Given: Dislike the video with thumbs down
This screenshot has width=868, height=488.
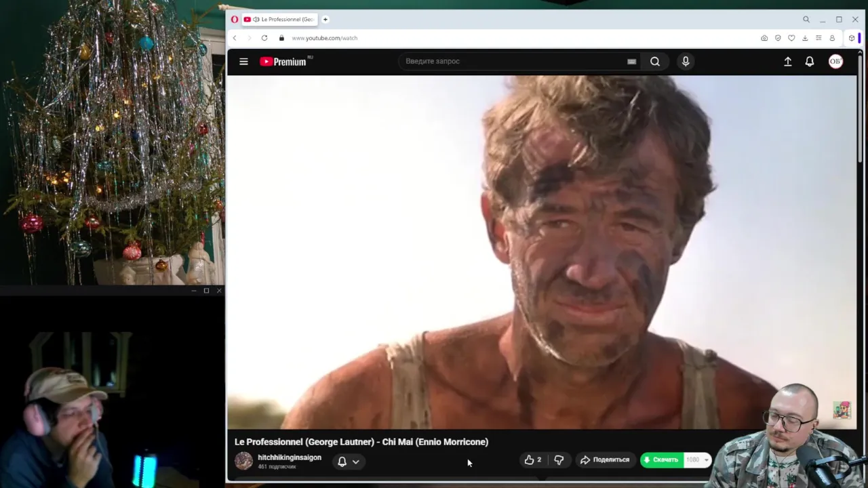Looking at the screenshot, I should pos(559,460).
